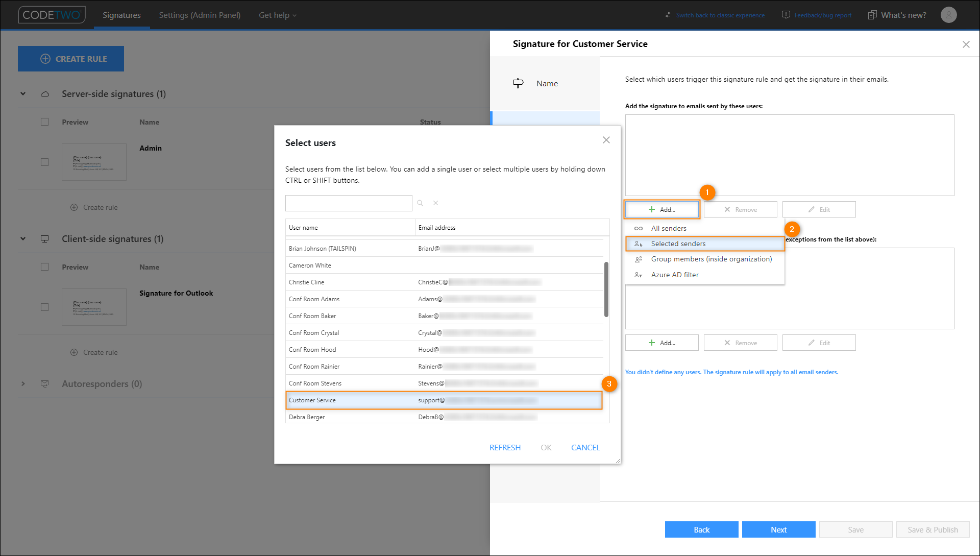The image size is (980, 556).
Task: Click the plus icon of Create rule under Outlook signature
Action: tap(74, 352)
